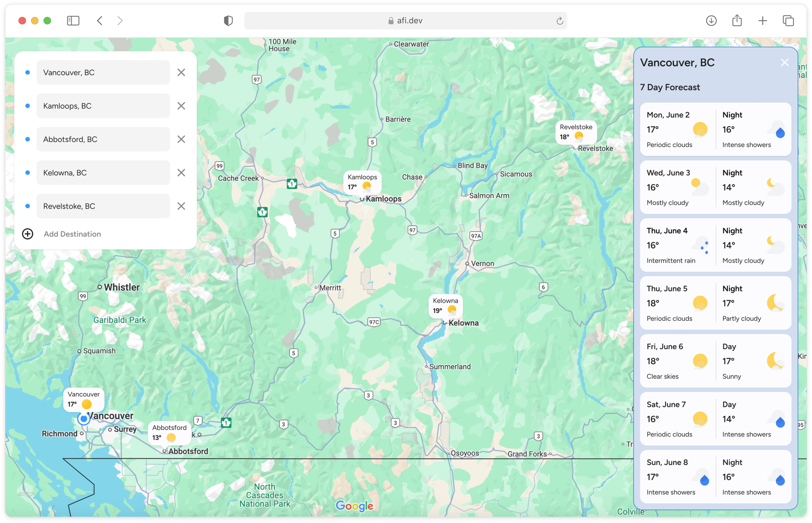812x523 pixels.
Task: Click the sun icon on Mon, June 2 forecast
Action: [700, 129]
